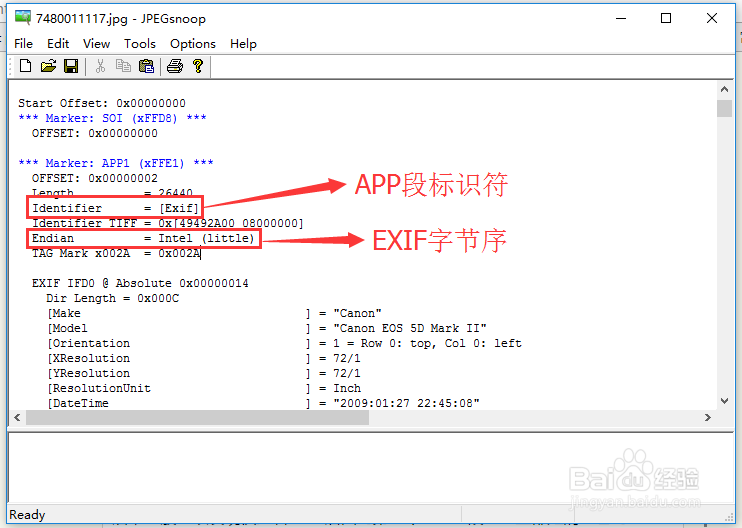Minimize the JPEGsnoop window

621,18
